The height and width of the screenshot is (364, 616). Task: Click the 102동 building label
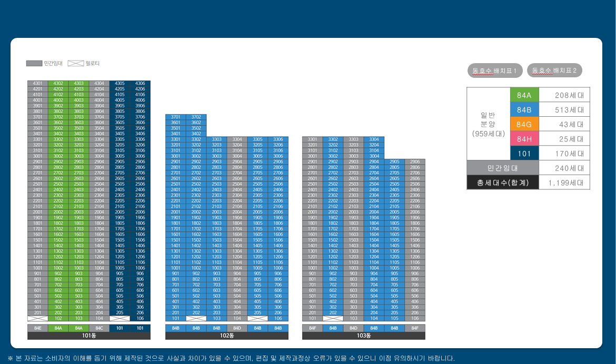click(227, 336)
